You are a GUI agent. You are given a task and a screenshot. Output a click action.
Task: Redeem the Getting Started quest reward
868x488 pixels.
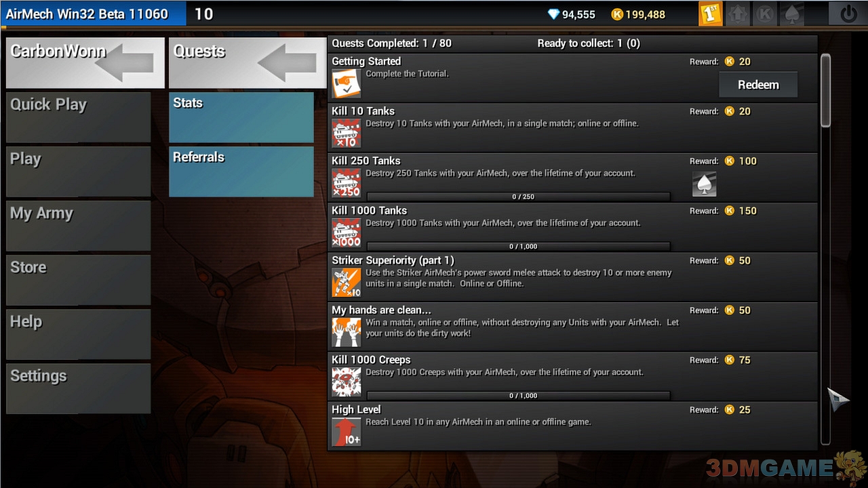[758, 85]
